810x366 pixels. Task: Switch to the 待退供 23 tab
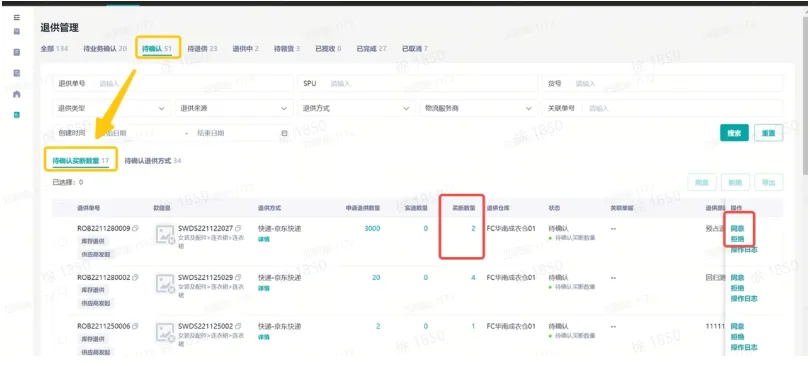202,49
